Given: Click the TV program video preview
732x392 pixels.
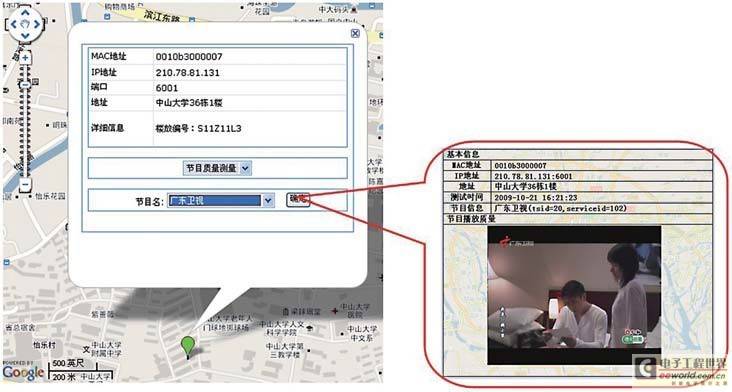Looking at the screenshot, I should point(574,295).
